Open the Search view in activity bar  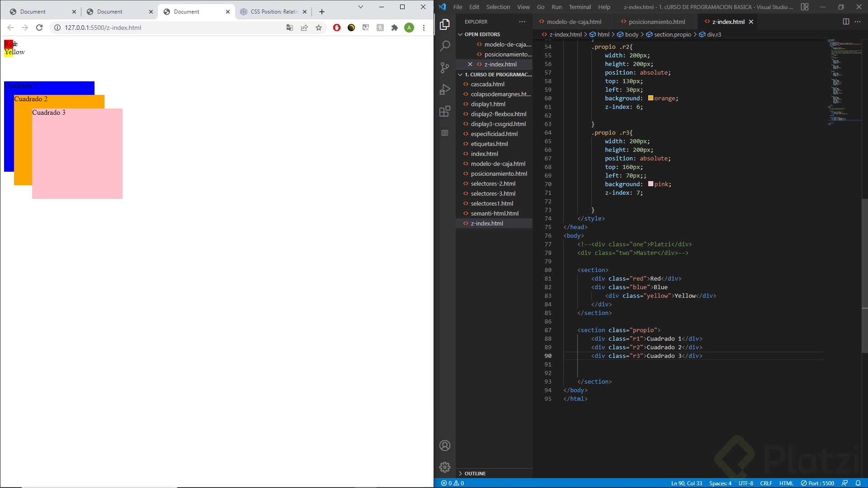[445, 46]
